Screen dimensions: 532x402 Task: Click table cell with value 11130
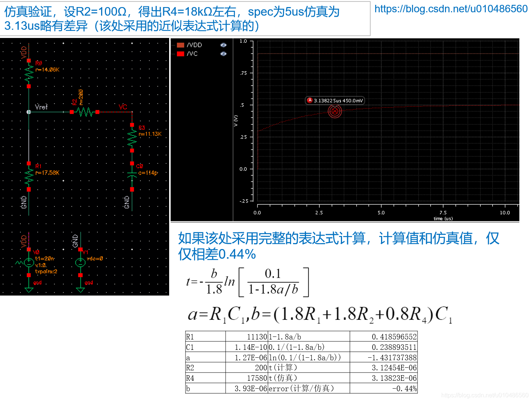click(x=247, y=336)
